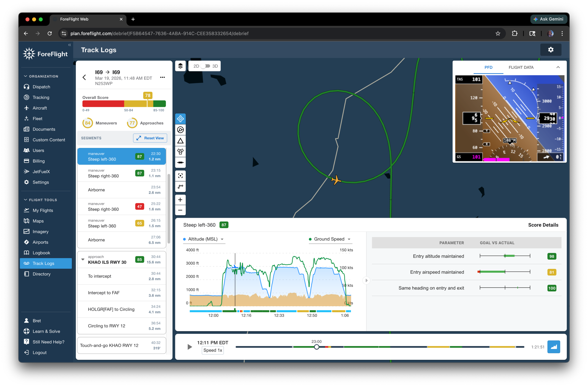Click the playback timeline slider handle
Image resolution: width=588 pixels, height=387 pixels.
(x=317, y=347)
